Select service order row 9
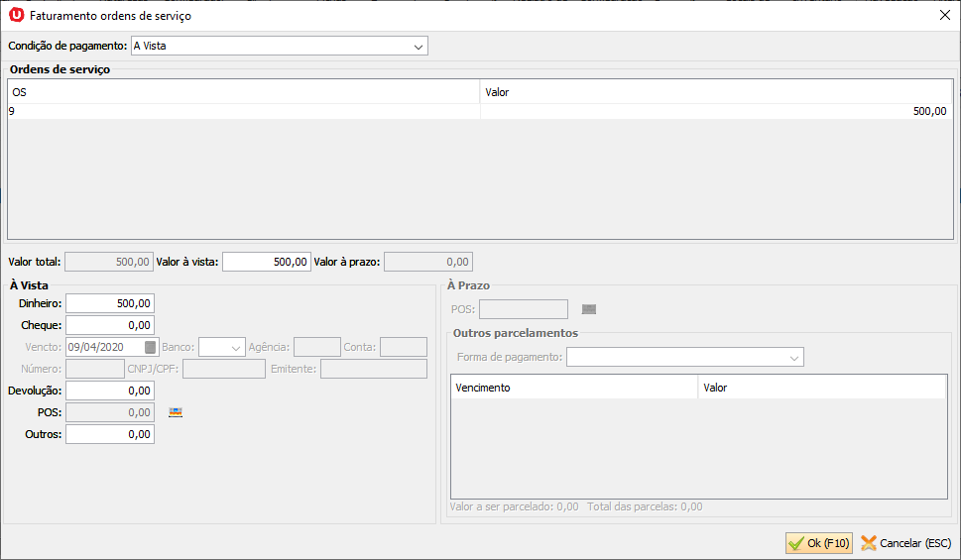This screenshot has height=560, width=961. tap(243, 112)
